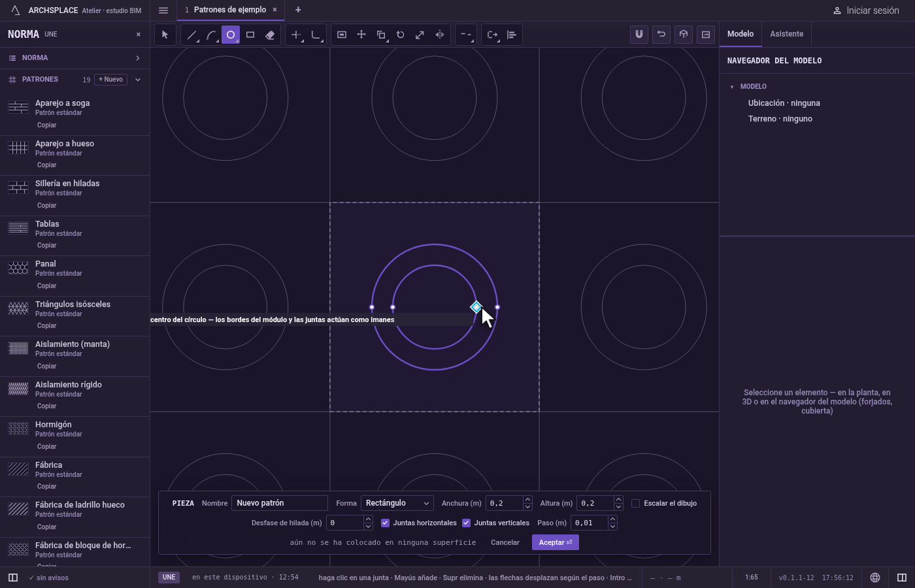Select the arrow pointer tool

pyautogui.click(x=165, y=35)
